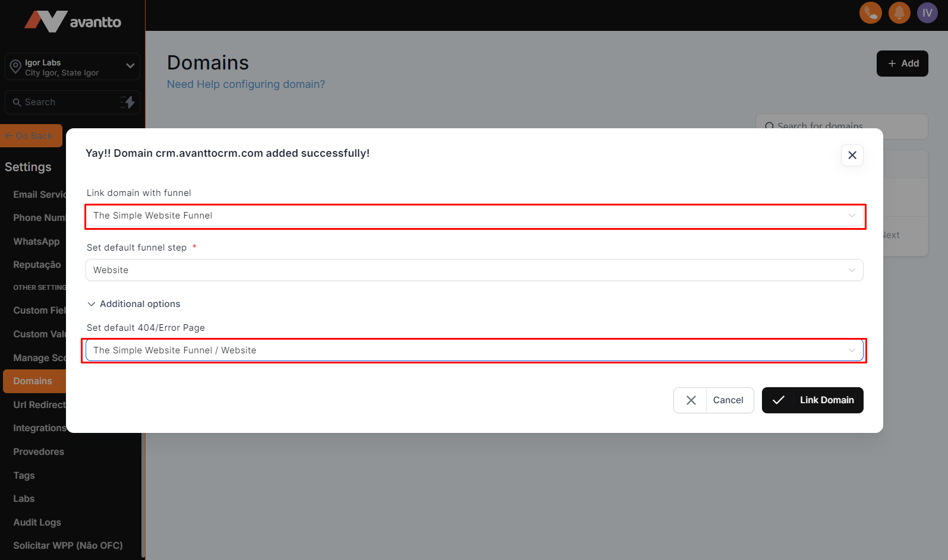948x560 pixels.
Task: Open the Audit Logs settings item
Action: coord(37,523)
